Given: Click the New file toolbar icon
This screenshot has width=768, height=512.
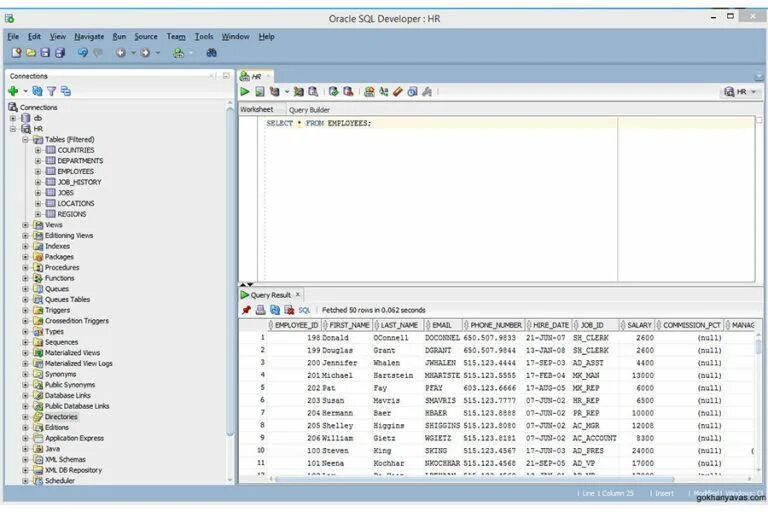Looking at the screenshot, I should [x=16, y=52].
